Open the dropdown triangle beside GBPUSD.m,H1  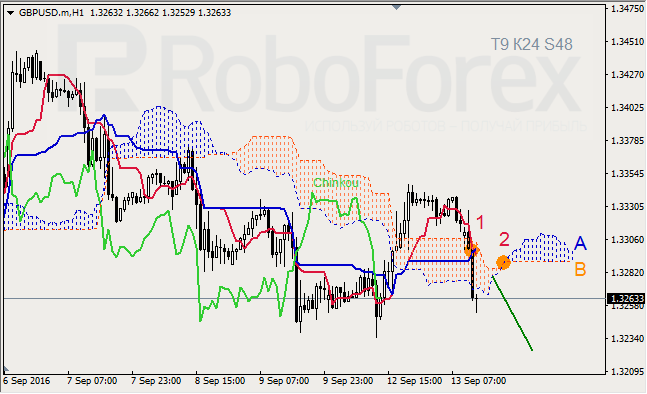pos(10,13)
